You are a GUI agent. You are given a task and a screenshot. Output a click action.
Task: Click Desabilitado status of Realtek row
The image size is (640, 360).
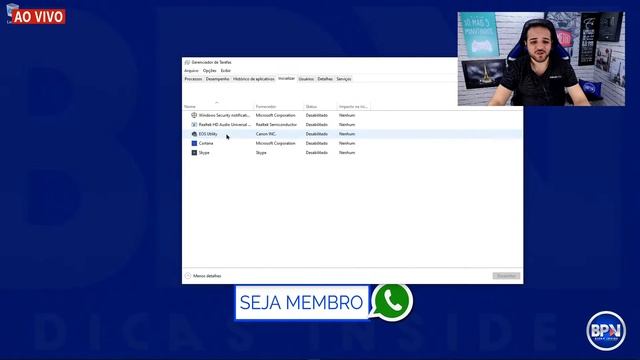point(317,124)
